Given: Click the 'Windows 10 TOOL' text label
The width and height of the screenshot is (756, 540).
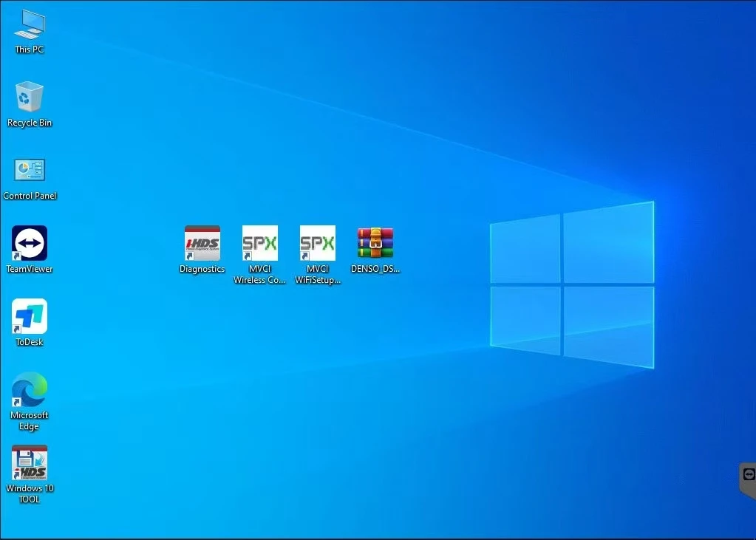Looking at the screenshot, I should click(30, 493).
